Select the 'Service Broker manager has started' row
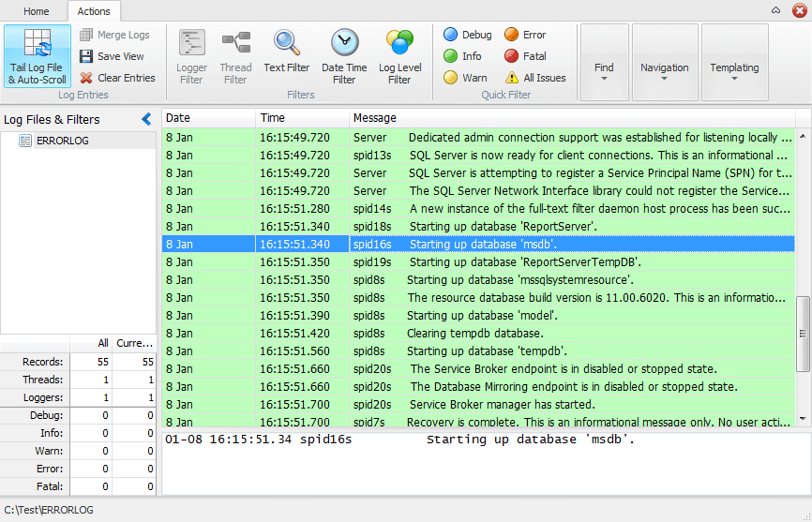 tap(478, 405)
